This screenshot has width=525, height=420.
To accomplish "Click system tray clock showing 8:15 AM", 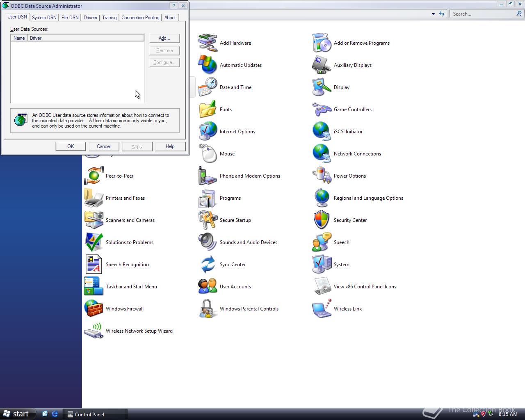I will coord(508,414).
